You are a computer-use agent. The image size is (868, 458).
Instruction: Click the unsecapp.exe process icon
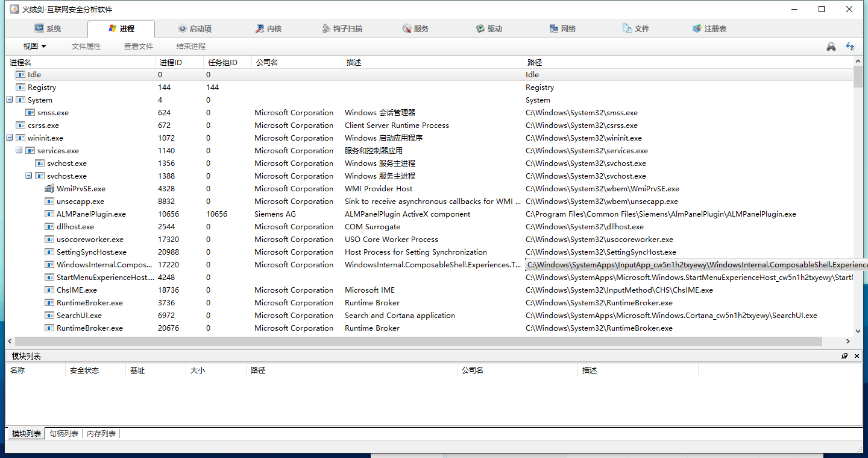pos(49,202)
